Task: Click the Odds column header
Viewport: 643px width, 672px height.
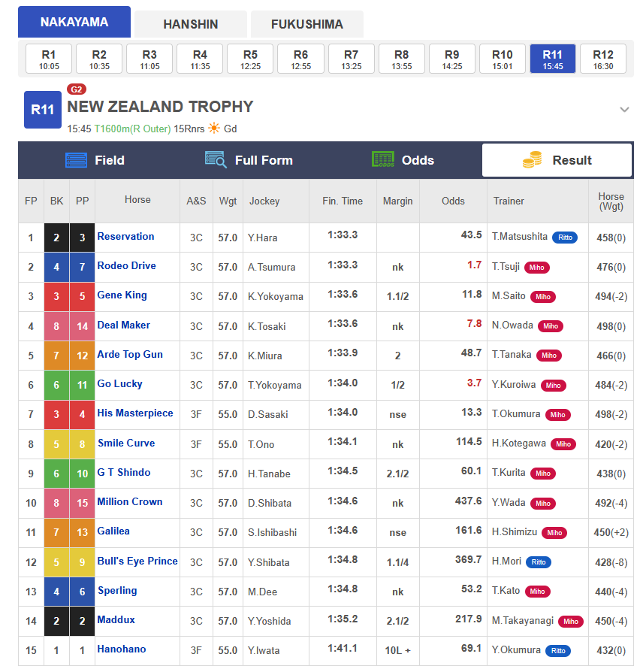Action: [453, 201]
